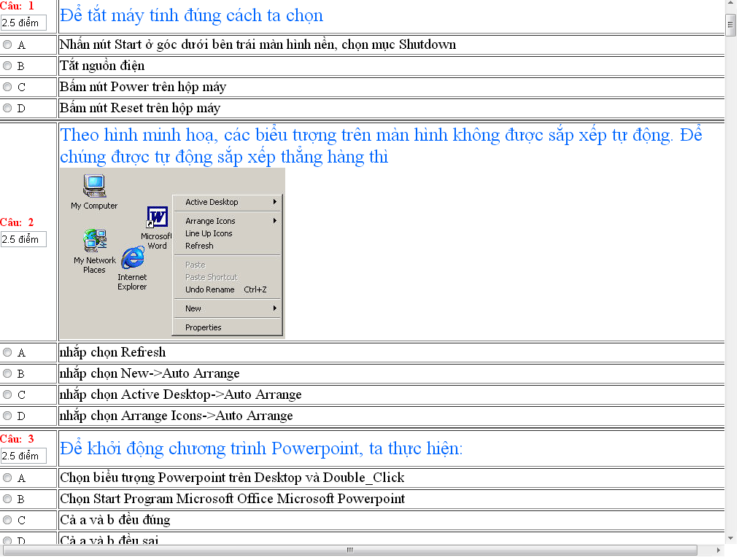Select radio A for 'Chọn biểu tượng Powerpoint trên Desktop'
Viewport: 747px width, 560px height.
coord(7,478)
